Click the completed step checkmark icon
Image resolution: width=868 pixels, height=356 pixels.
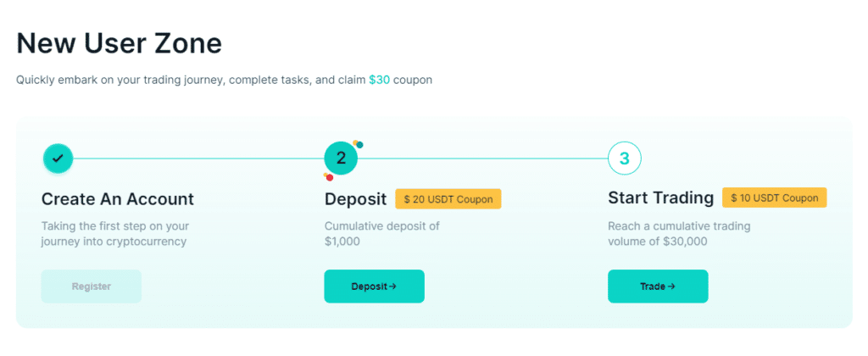pos(58,158)
